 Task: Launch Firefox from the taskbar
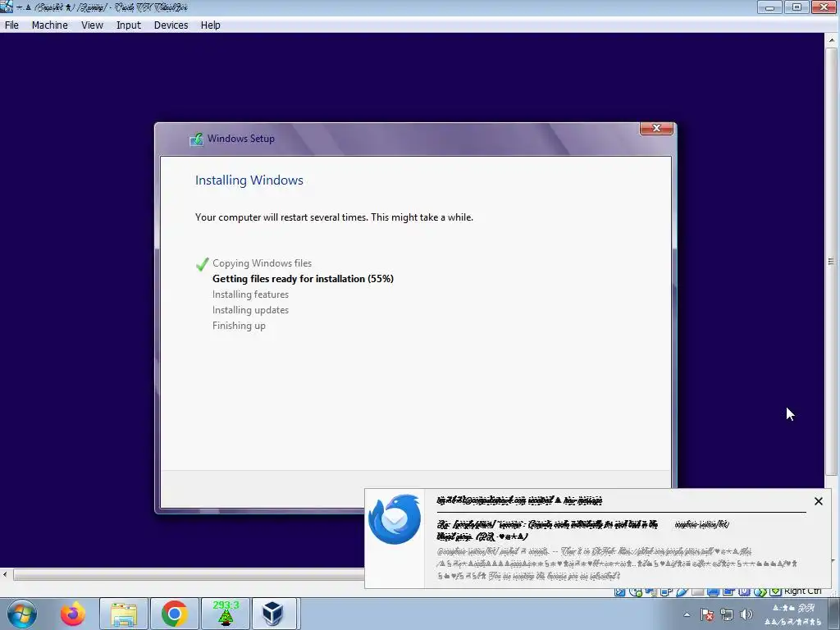(73, 614)
